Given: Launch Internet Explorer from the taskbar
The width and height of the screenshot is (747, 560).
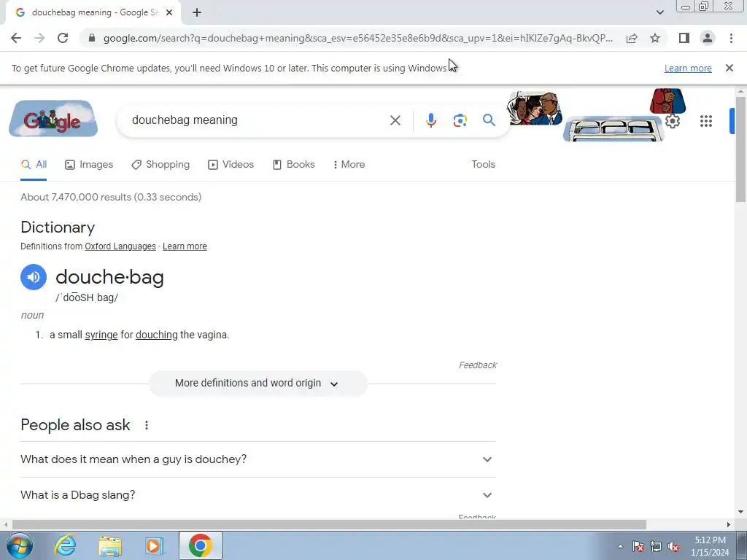Looking at the screenshot, I should (x=65, y=545).
